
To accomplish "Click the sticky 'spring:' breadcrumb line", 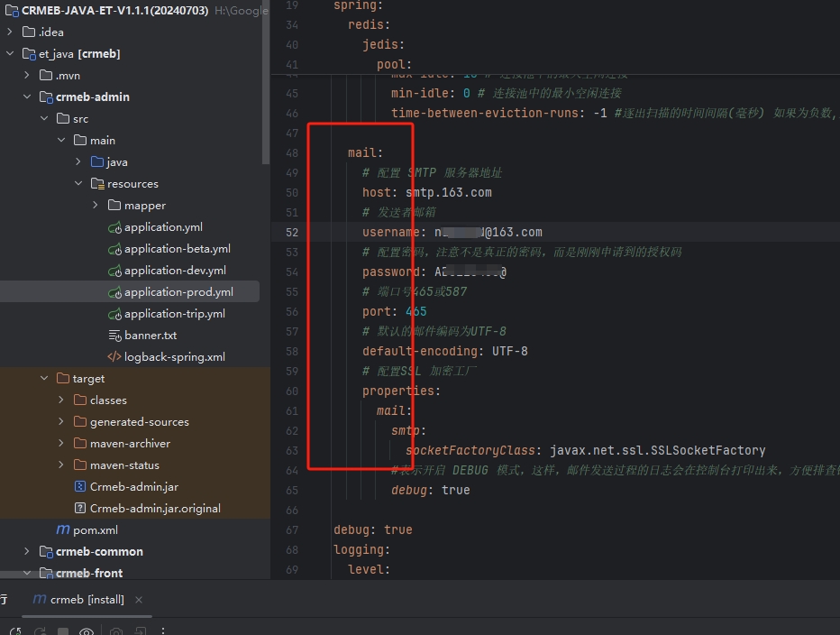I will (x=359, y=5).
